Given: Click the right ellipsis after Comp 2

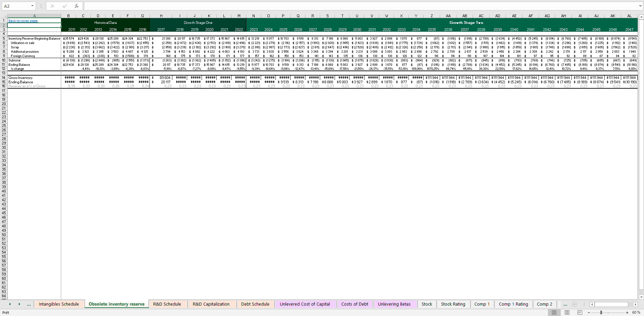Looking at the screenshot, I should coord(565,304).
